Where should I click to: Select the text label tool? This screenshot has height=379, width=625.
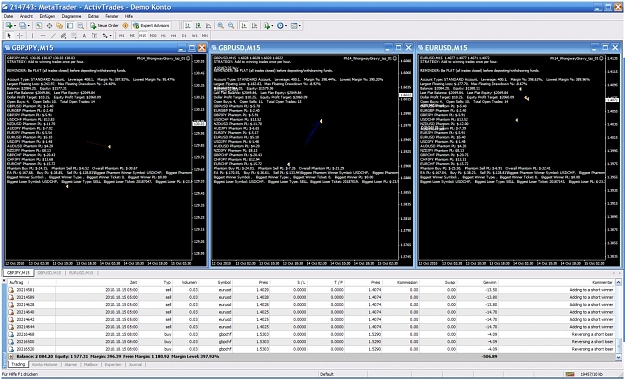click(x=94, y=35)
